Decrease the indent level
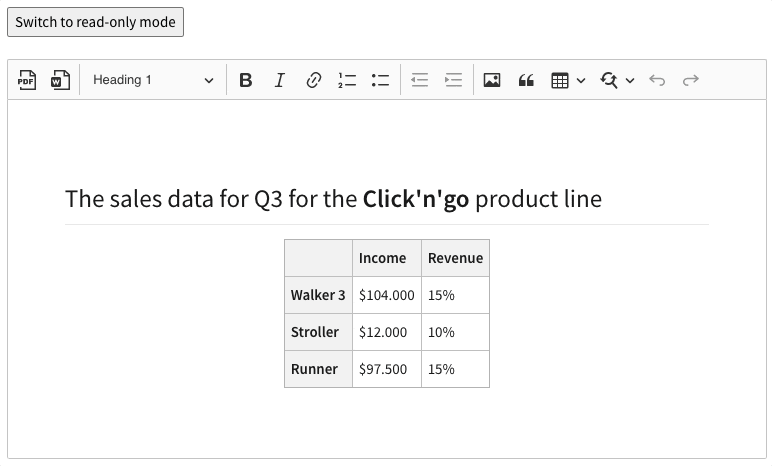Image resolution: width=772 pixels, height=466 pixels. [420, 80]
